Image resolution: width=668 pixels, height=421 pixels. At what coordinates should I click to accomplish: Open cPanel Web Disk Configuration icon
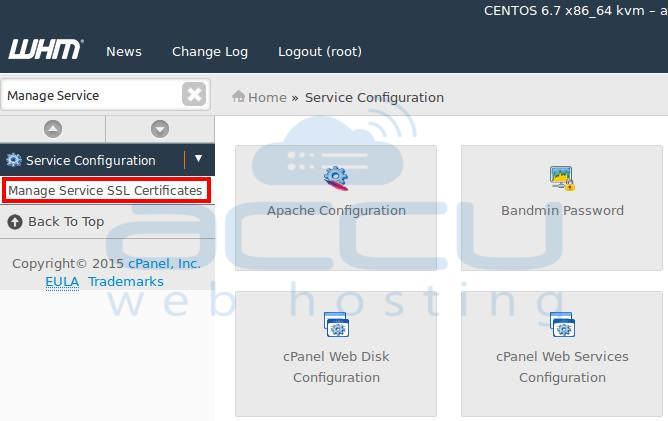pos(336,324)
